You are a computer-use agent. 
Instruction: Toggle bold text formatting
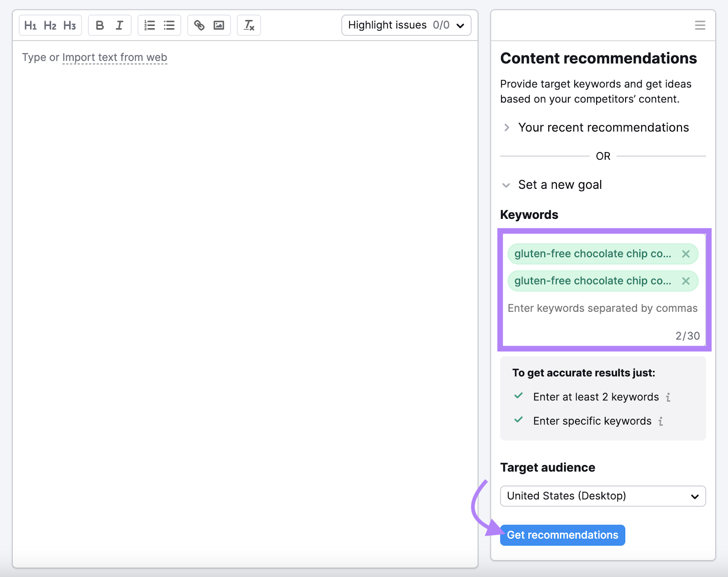(100, 25)
